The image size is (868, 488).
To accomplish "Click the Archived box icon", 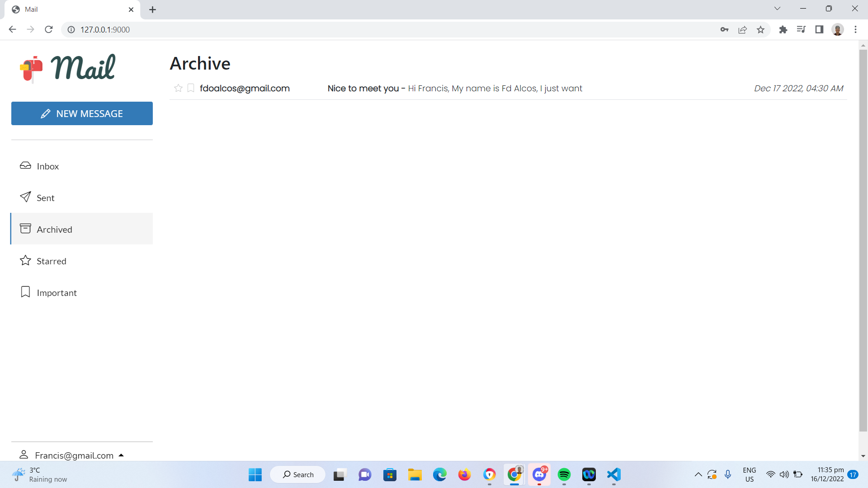I will (25, 229).
